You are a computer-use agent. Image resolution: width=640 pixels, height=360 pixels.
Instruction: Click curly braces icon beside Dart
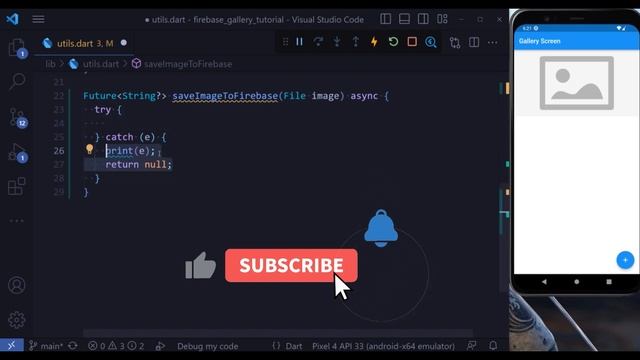coord(276,346)
